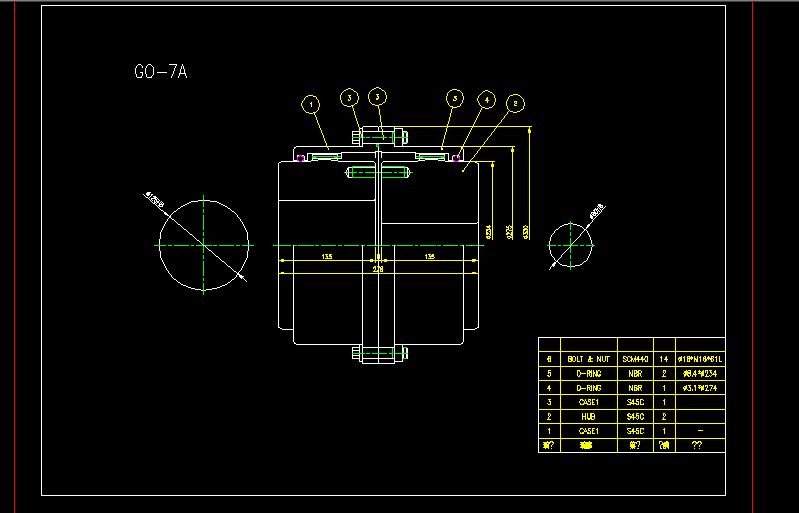The height and width of the screenshot is (513, 799).
Task: Select CASE1 name in parts table row 3
Action: [589, 402]
